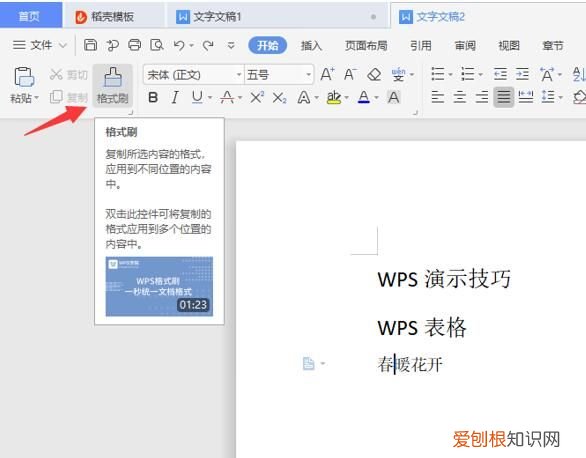This screenshot has height=458, width=586.
Task: Click the Undo arrow
Action: pos(179,45)
